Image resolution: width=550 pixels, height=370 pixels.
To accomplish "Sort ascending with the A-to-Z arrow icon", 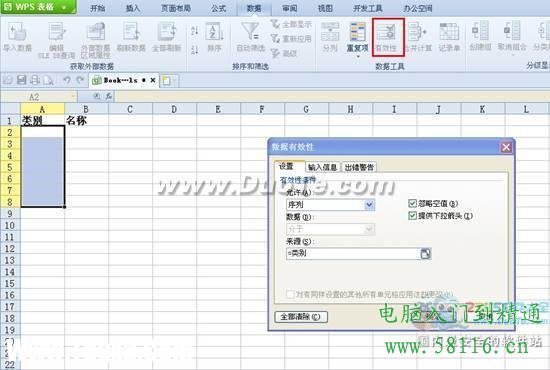I will pos(195,31).
